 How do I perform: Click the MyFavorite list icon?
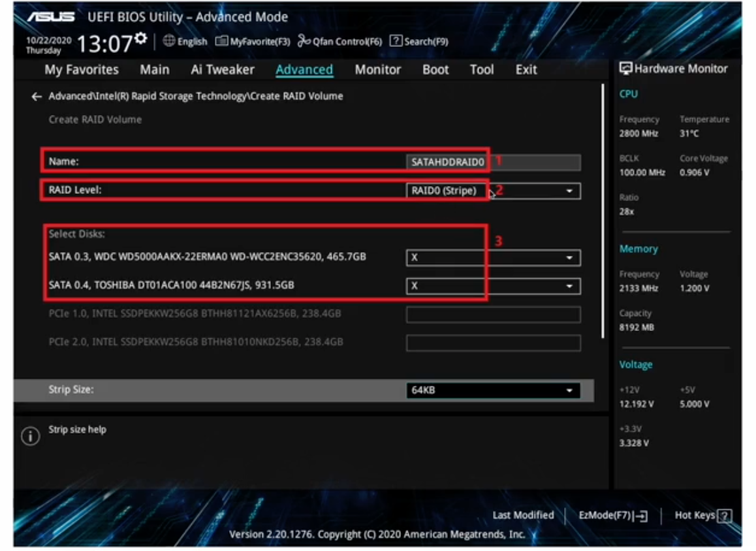click(221, 41)
